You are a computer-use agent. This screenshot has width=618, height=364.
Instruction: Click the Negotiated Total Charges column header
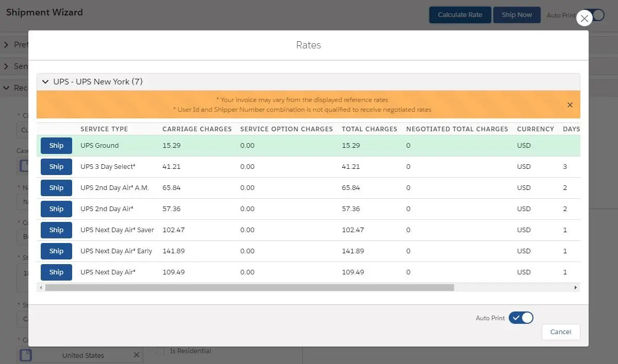[x=457, y=129]
